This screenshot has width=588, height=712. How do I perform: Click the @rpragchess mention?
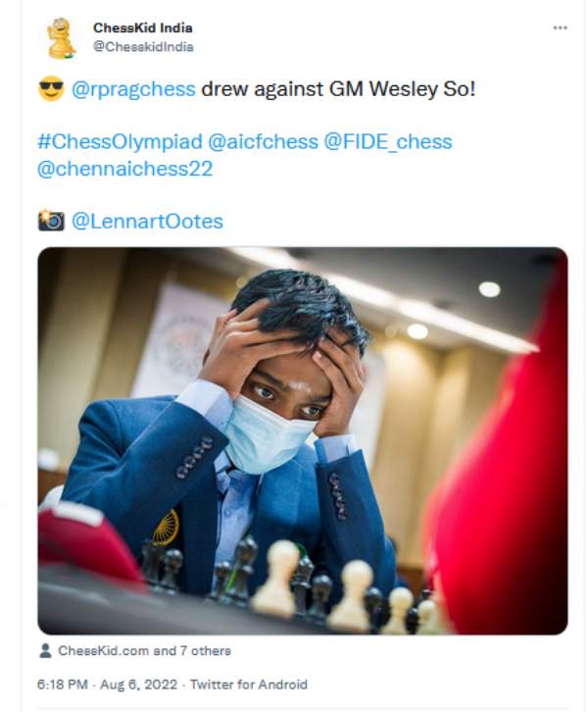click(x=133, y=89)
